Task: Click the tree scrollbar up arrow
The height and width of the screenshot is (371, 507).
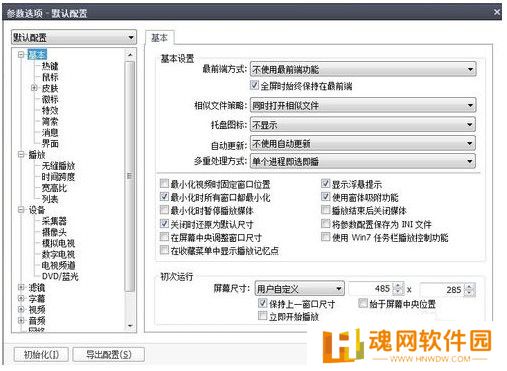Action: (130, 55)
